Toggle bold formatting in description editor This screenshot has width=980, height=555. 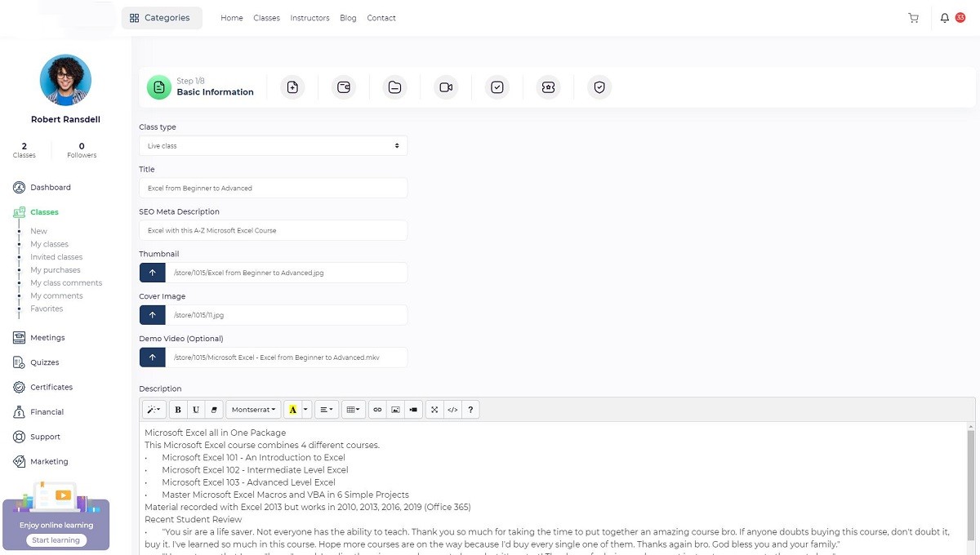[178, 410]
